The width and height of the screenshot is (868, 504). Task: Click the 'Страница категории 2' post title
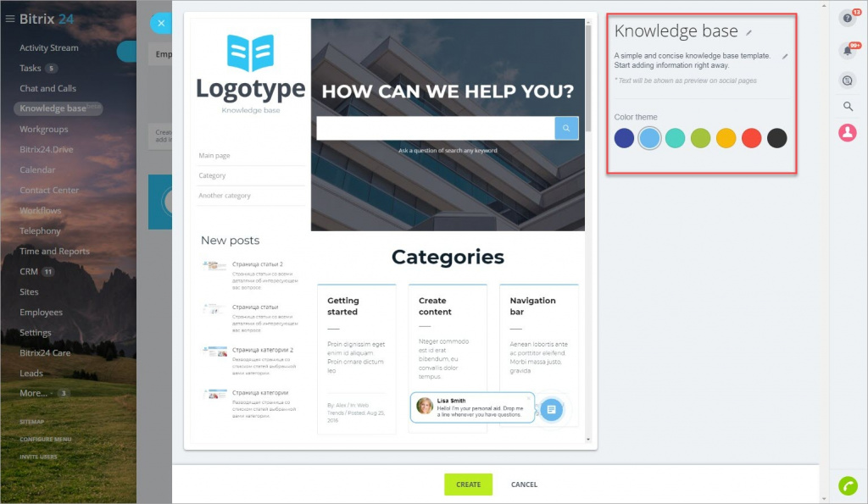point(263,350)
